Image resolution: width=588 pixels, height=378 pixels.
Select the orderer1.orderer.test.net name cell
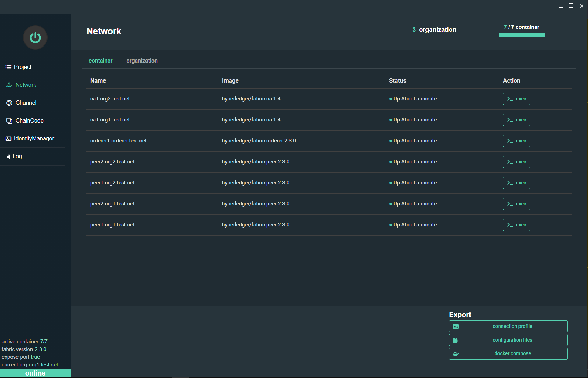click(119, 141)
